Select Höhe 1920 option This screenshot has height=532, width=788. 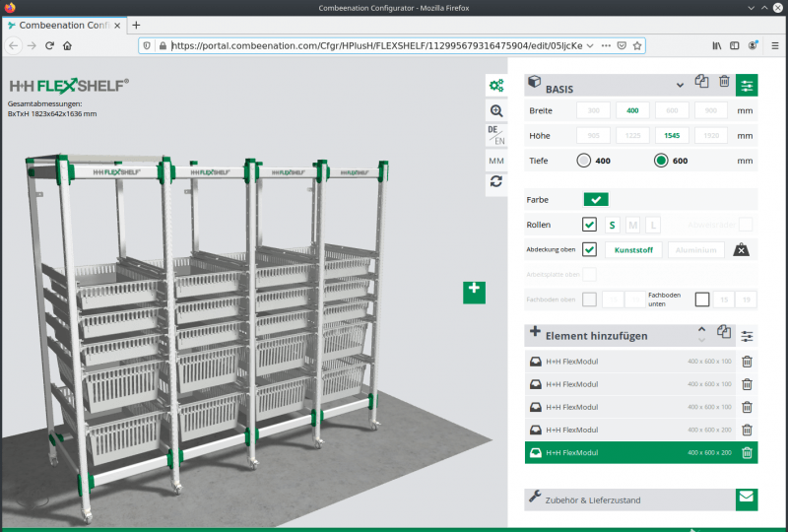pyautogui.click(x=710, y=136)
